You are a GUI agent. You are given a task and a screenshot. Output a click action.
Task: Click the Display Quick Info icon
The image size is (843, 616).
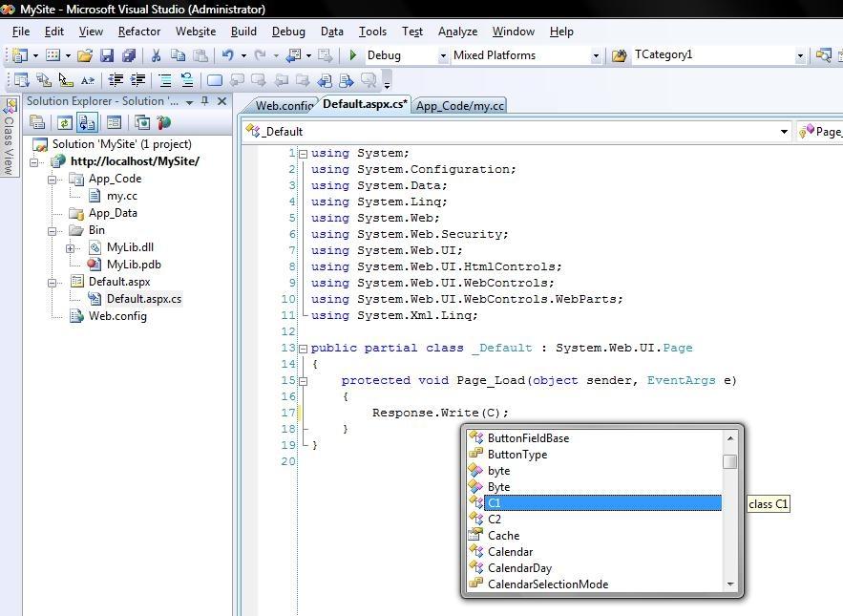[x=66, y=80]
